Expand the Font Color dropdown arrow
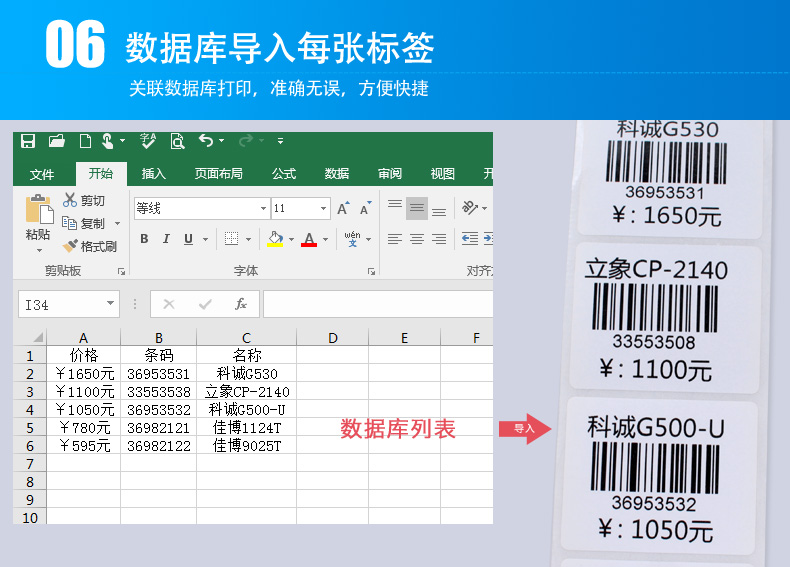Screen dimensions: 790x567 (x=325, y=239)
